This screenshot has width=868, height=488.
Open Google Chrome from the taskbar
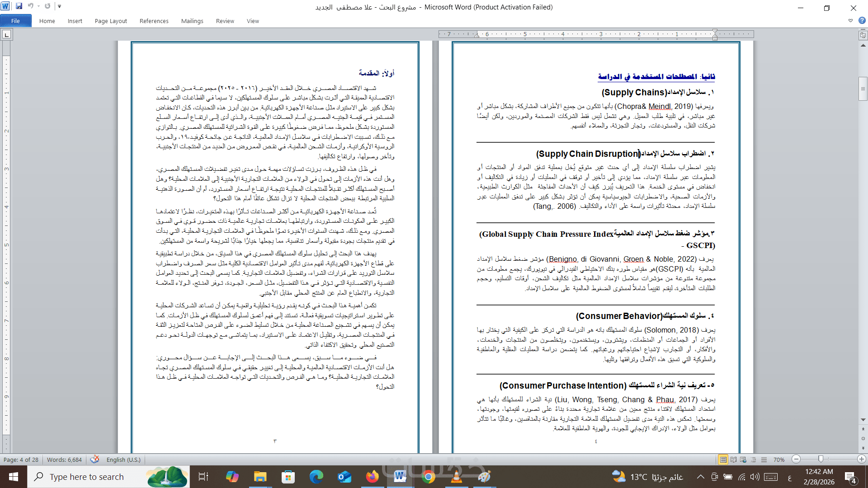coord(428,477)
